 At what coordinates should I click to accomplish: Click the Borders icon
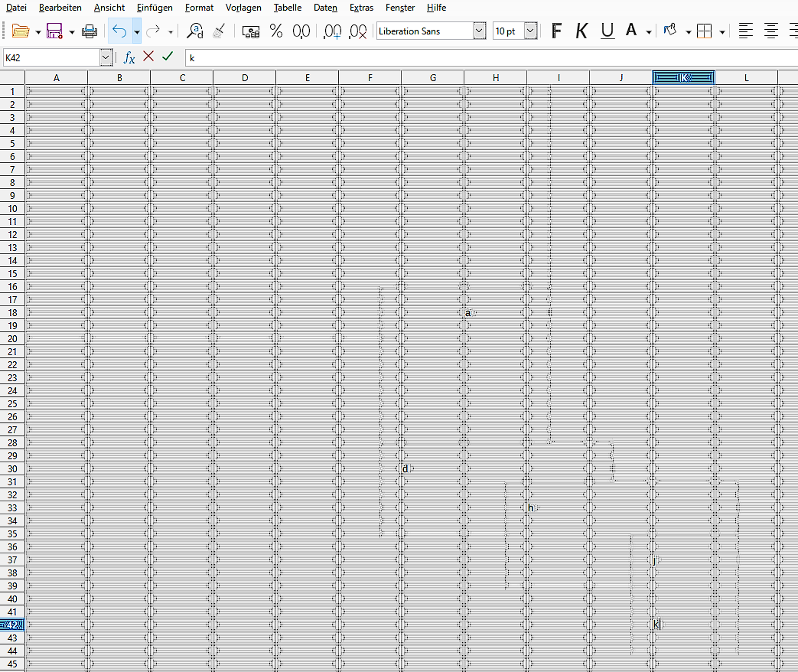click(x=705, y=31)
